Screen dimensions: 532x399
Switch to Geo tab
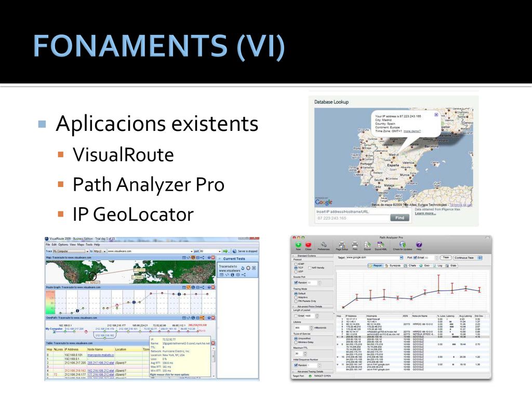point(424,265)
